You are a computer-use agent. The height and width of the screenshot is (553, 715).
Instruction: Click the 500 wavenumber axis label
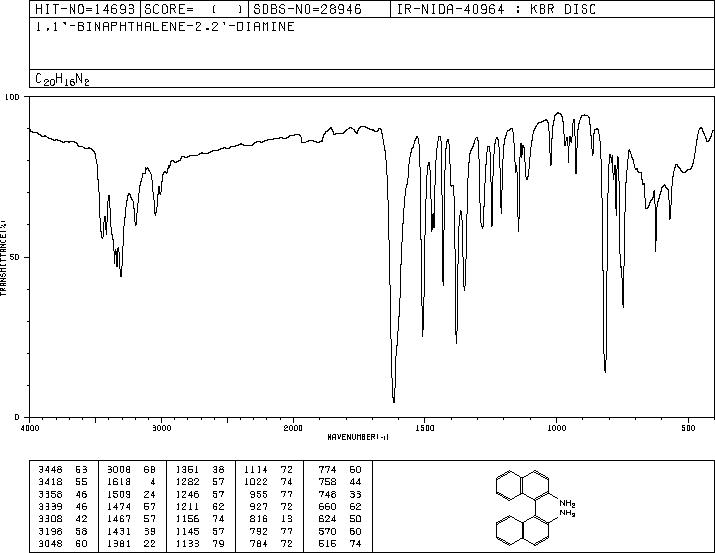(x=688, y=428)
